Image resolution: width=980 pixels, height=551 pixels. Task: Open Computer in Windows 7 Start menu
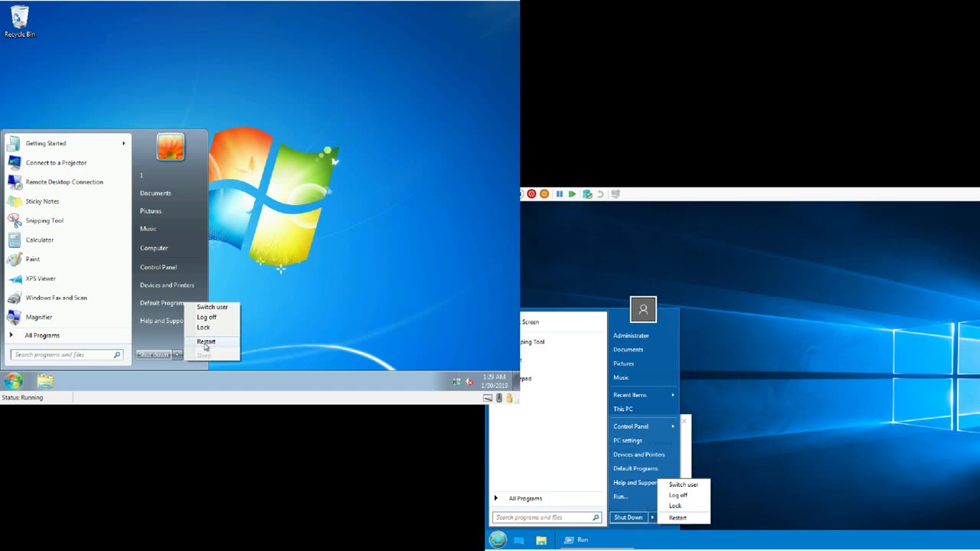click(x=154, y=248)
